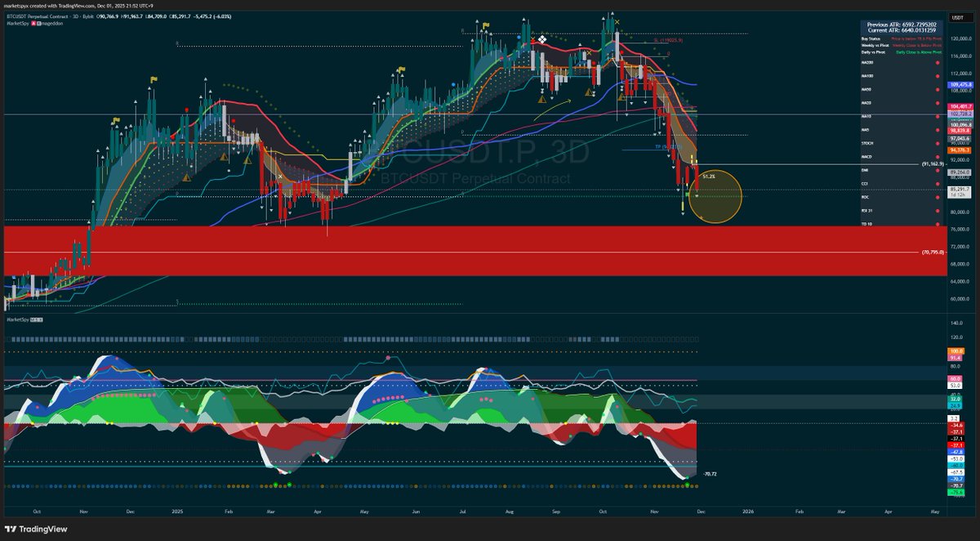The height and width of the screenshot is (541, 980).
Task: Click the -47.8 blue oscillator scale label
Action: coord(956,452)
